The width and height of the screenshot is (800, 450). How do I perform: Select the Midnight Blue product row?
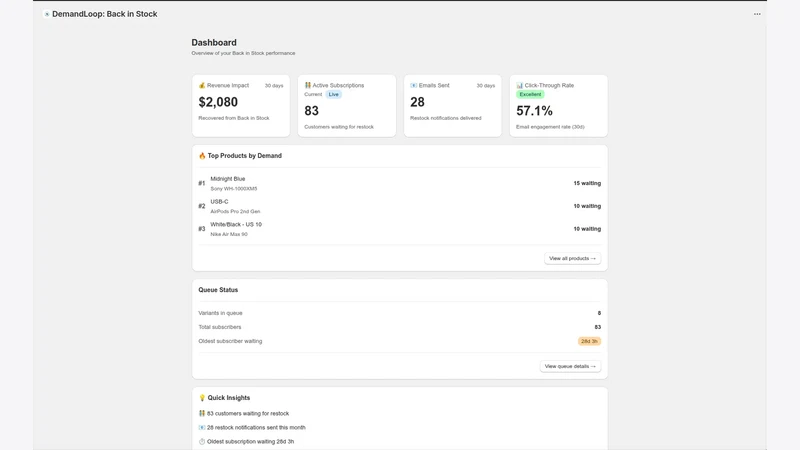point(399,183)
